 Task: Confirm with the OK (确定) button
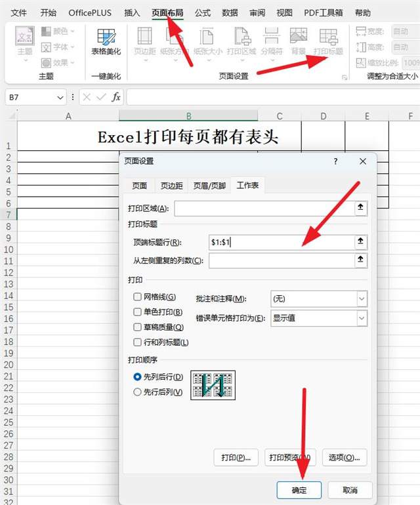299,490
